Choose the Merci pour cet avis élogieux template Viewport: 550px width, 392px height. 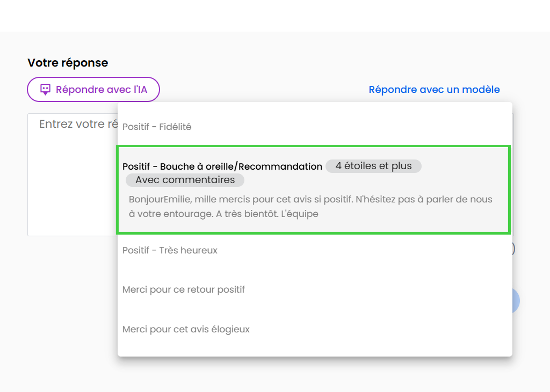click(x=314, y=329)
